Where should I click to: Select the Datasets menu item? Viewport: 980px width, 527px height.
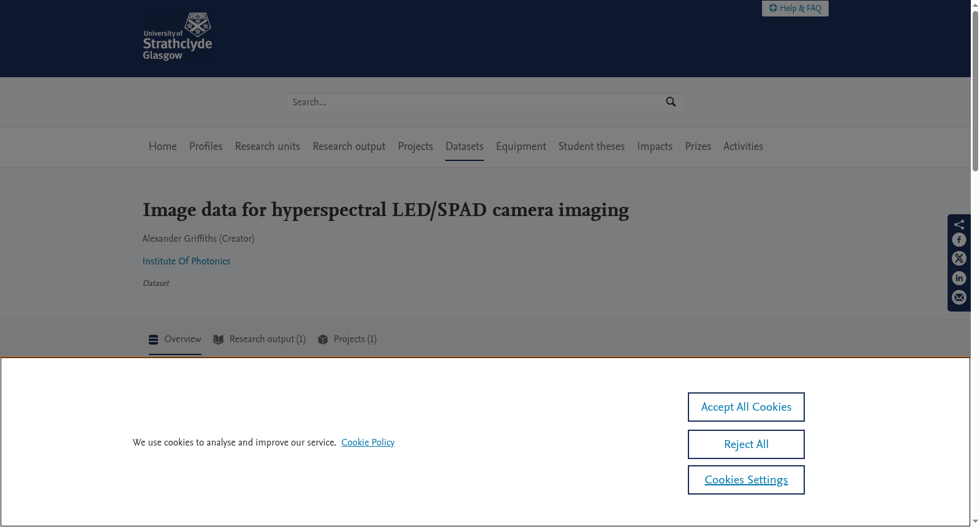464,146
